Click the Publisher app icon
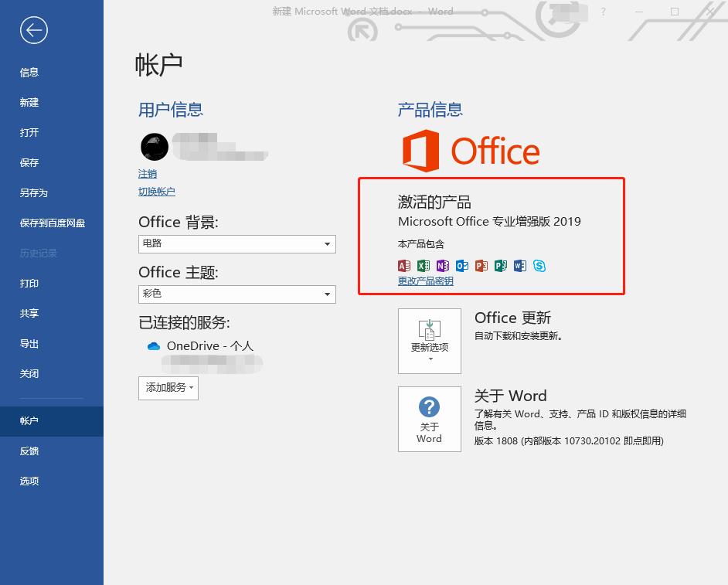 pos(501,266)
